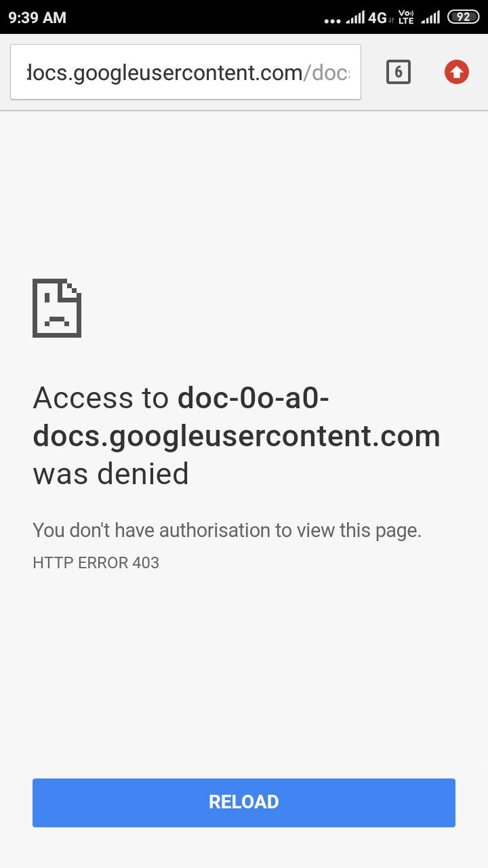Tap the 'was denied' heading text

111,473
